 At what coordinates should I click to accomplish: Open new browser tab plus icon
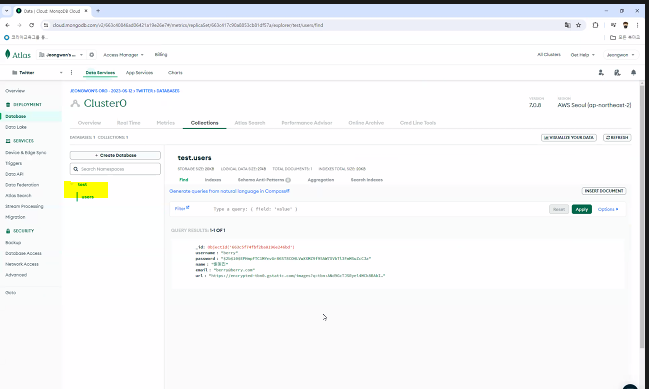click(x=98, y=11)
